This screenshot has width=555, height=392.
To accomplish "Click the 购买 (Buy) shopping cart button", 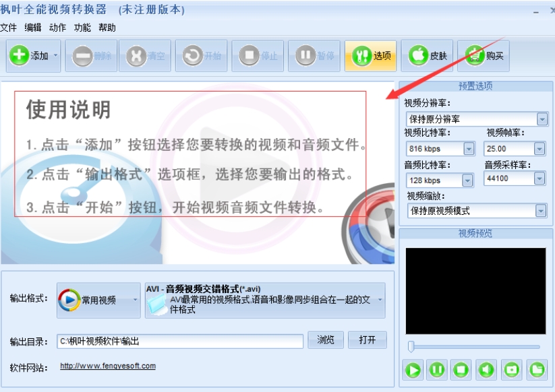I will 484,56.
